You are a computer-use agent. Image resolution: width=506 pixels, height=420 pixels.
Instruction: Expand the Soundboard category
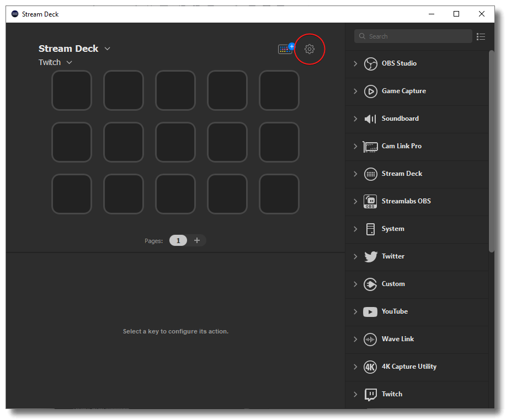tap(355, 119)
